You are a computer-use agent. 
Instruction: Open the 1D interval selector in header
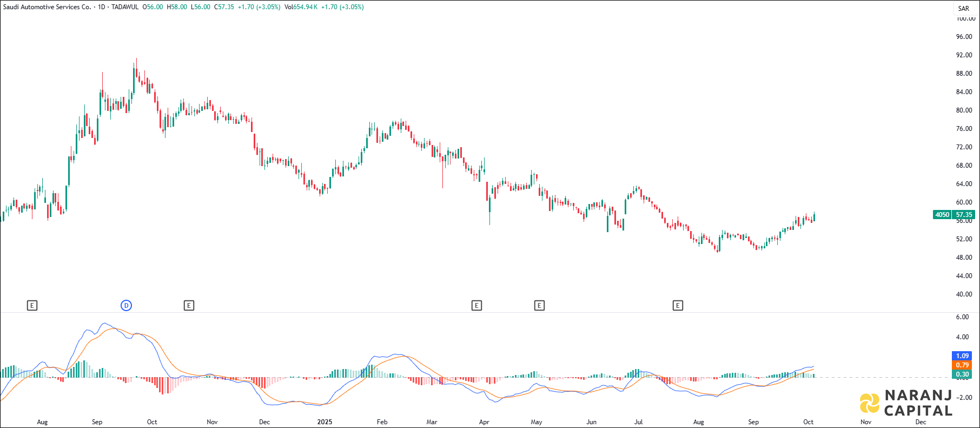[x=101, y=7]
